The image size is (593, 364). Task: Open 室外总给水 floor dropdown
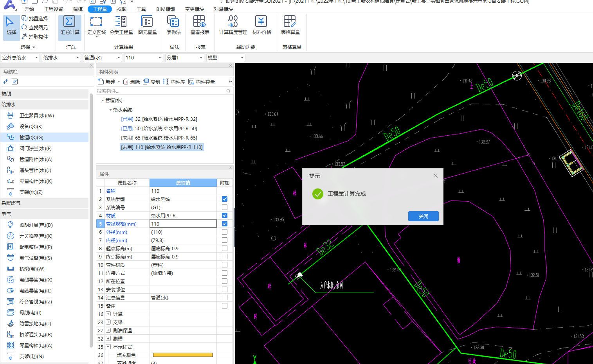(x=20, y=57)
